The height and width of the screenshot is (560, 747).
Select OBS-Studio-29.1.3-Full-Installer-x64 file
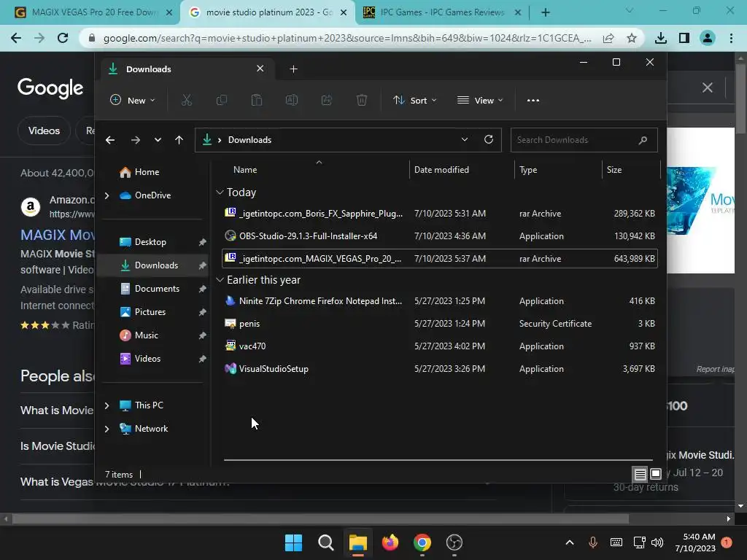point(440,236)
